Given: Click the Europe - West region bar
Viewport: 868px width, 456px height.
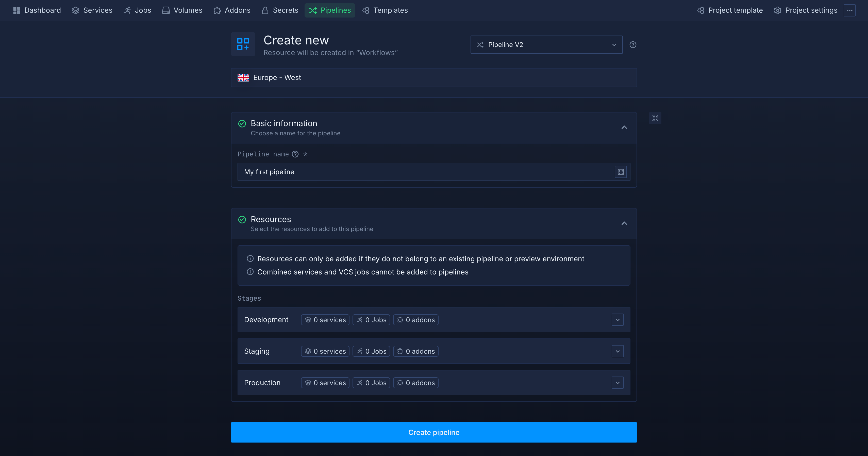Looking at the screenshot, I should (x=434, y=77).
